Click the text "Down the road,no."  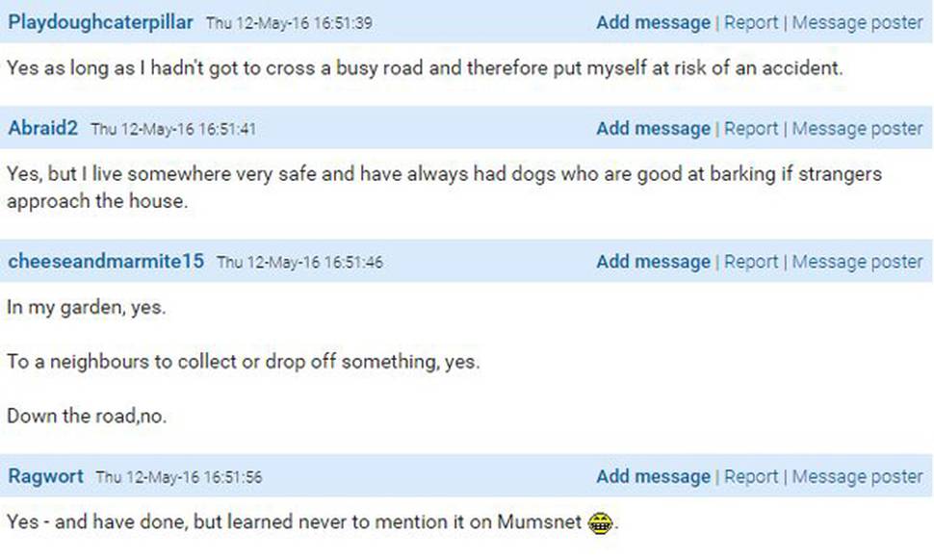(x=87, y=416)
